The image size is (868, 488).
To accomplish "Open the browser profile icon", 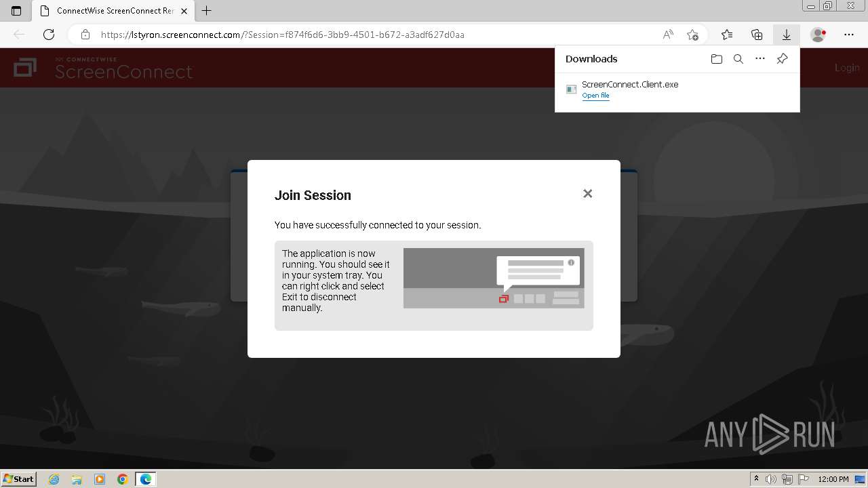I will [818, 35].
